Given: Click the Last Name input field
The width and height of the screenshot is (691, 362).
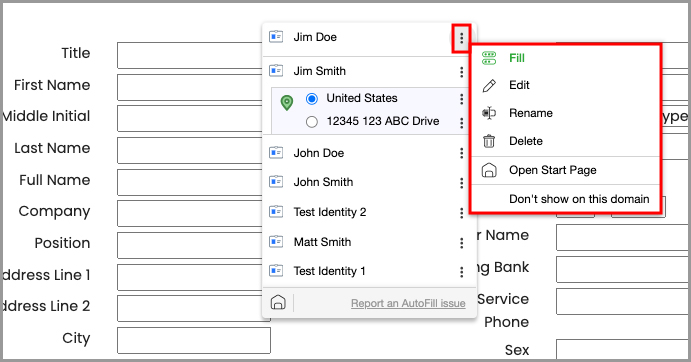Looking at the screenshot, I should coord(190,150).
